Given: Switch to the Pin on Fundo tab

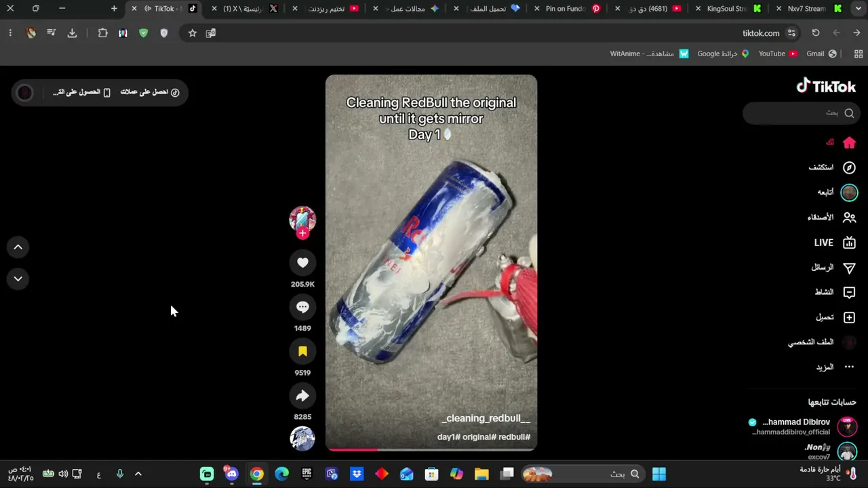Looking at the screenshot, I should pyautogui.click(x=566, y=9).
